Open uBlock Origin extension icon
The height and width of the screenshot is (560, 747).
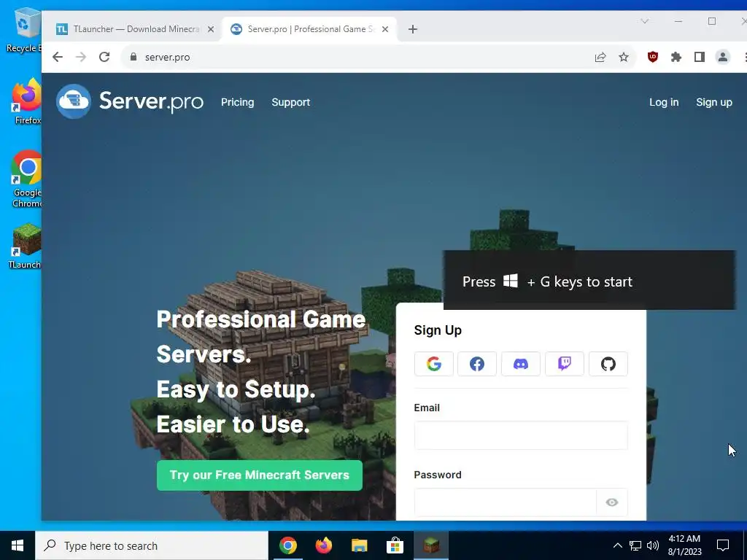tap(653, 57)
